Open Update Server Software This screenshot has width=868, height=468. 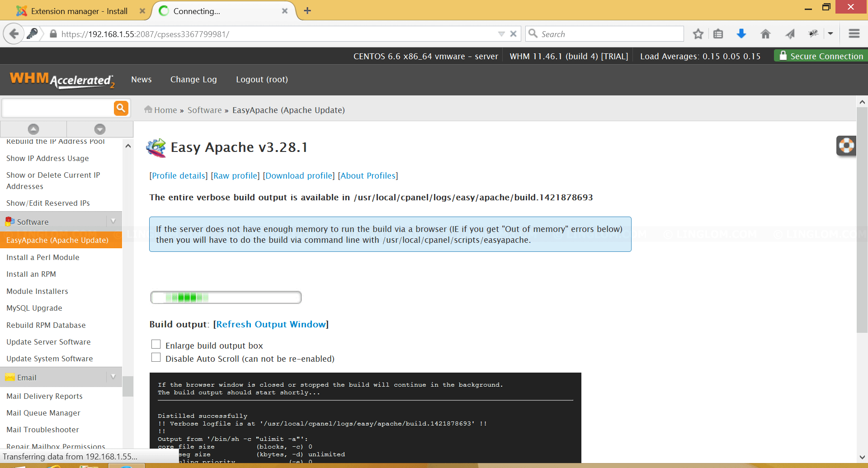pyautogui.click(x=48, y=342)
